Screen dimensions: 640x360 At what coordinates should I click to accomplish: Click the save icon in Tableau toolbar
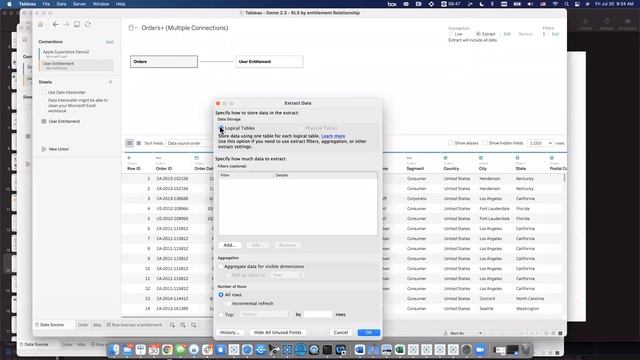(77, 24)
